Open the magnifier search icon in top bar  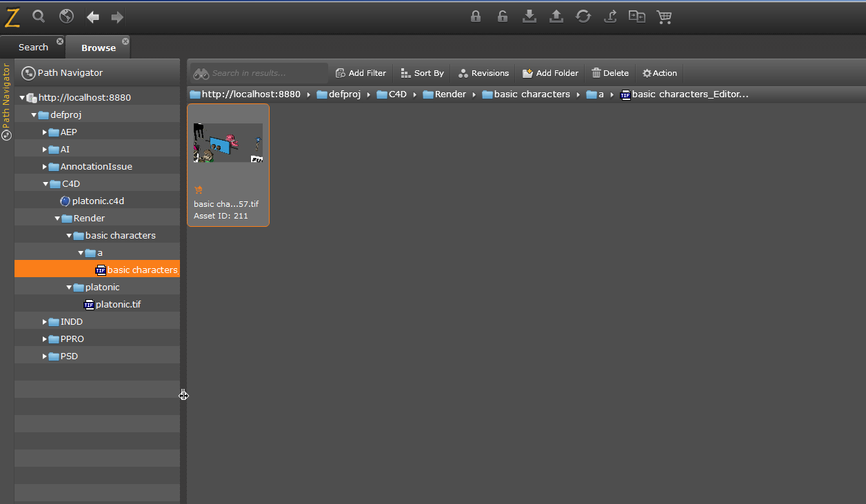tap(39, 16)
